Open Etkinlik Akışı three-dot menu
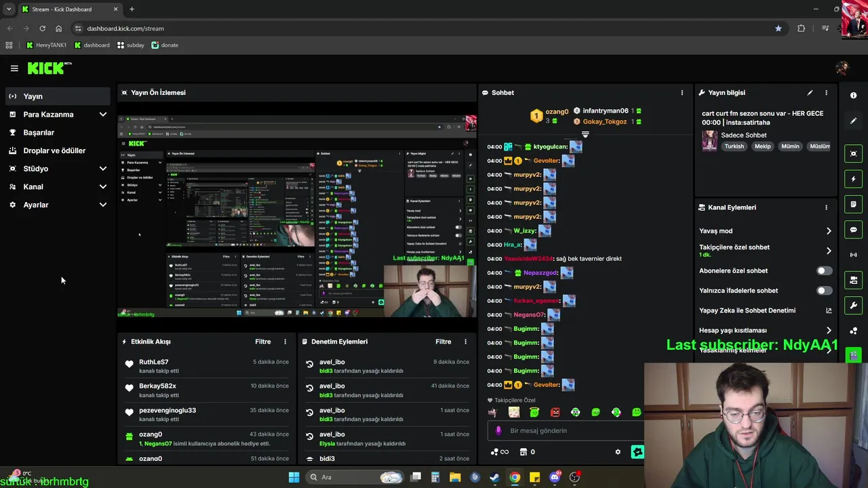Screen dimensions: 868x488 [x=285, y=342]
